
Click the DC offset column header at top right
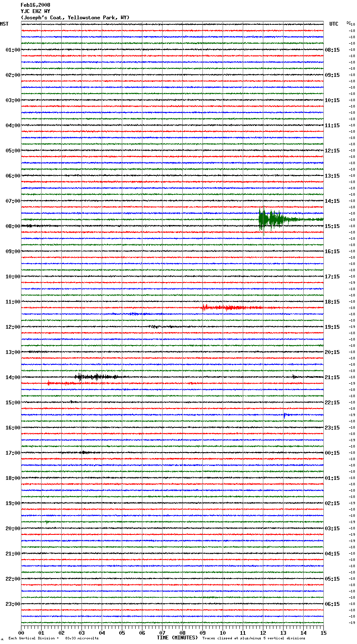[x=349, y=23]
